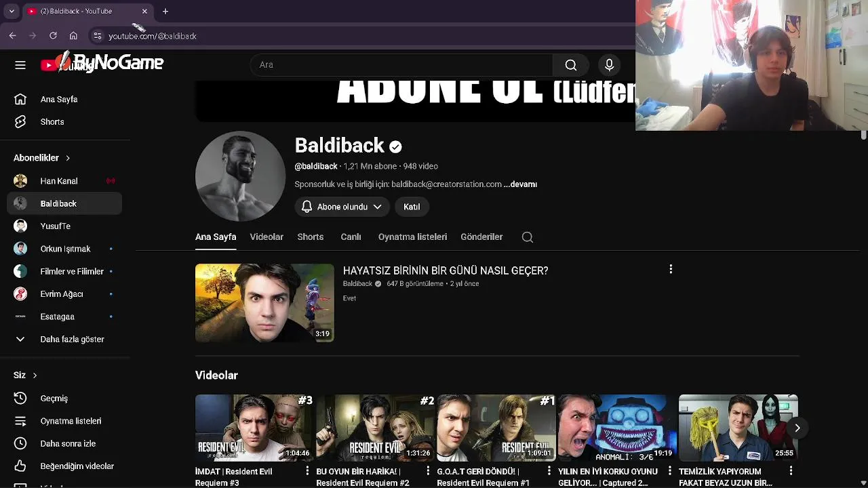Click the youtube.com/@baldiback address bar
This screenshot has height=488, width=868.
[153, 36]
